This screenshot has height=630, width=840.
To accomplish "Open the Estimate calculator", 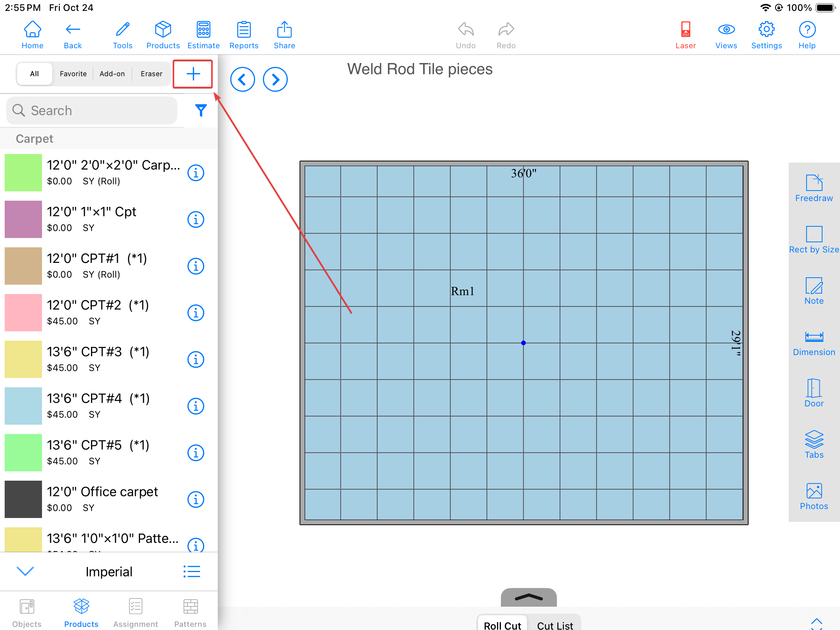I will (203, 35).
